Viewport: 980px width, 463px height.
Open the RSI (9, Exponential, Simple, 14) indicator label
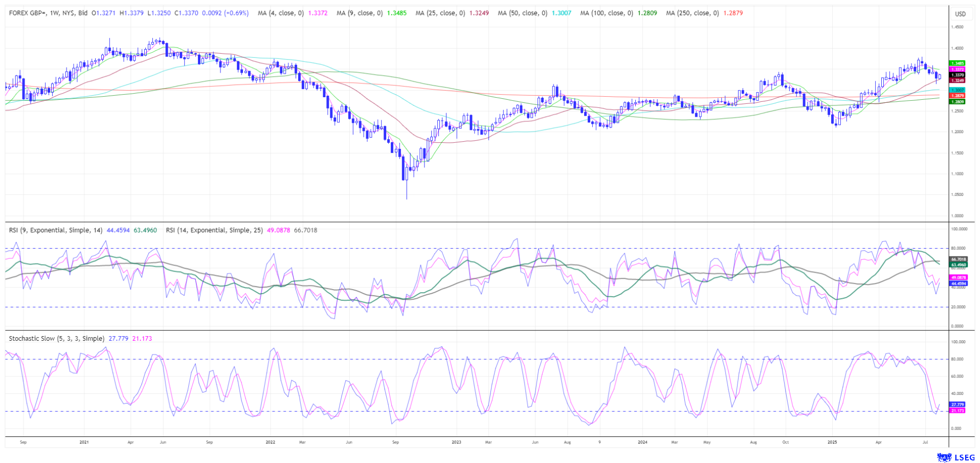(56, 230)
